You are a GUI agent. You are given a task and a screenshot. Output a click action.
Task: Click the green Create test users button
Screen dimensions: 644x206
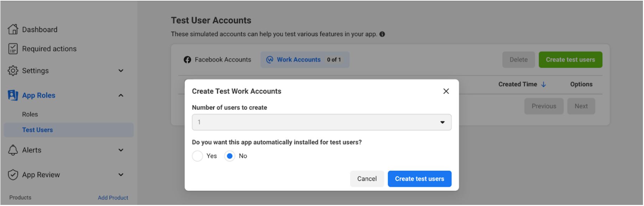pyautogui.click(x=570, y=60)
